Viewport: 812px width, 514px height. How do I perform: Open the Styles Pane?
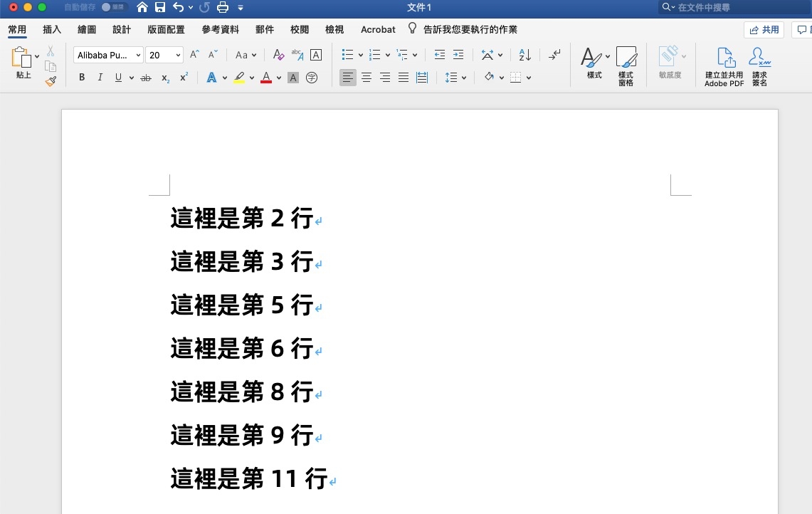coord(626,65)
